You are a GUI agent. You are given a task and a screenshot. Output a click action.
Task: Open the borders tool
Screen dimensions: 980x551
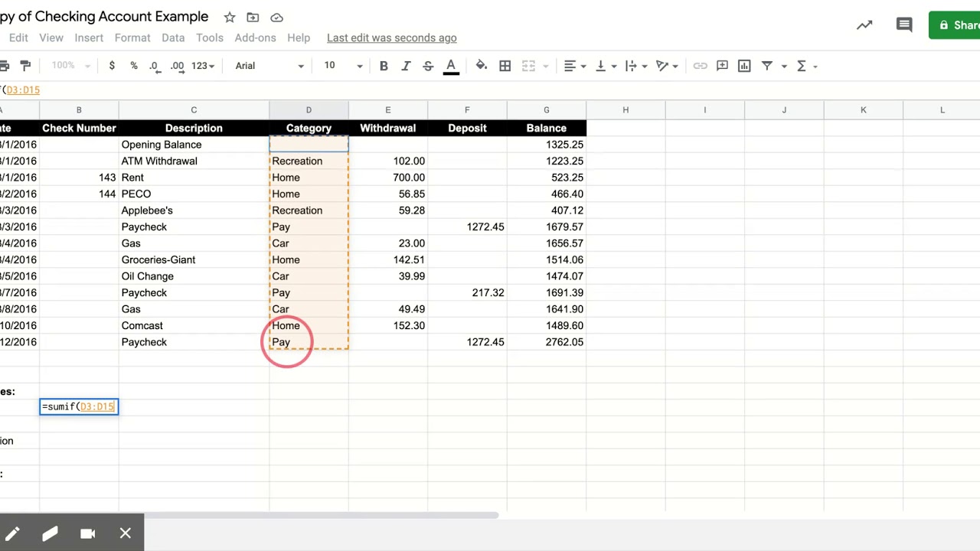coord(505,66)
